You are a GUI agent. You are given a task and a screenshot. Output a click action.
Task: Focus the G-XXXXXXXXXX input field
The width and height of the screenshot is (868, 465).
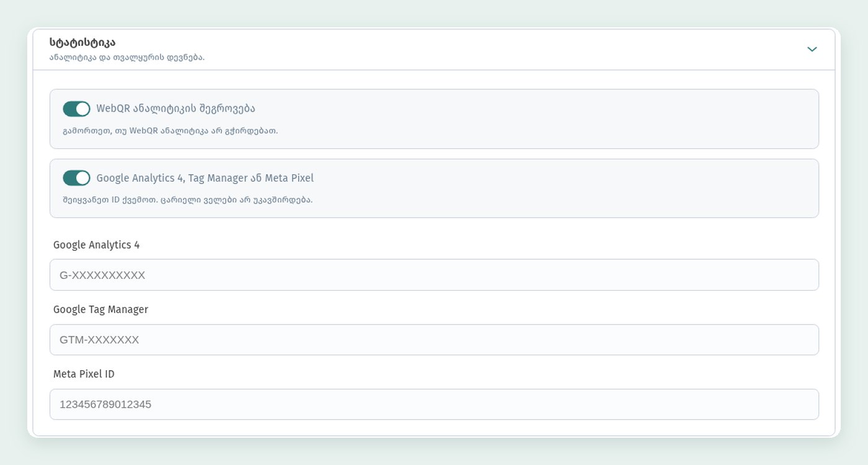pos(434,275)
